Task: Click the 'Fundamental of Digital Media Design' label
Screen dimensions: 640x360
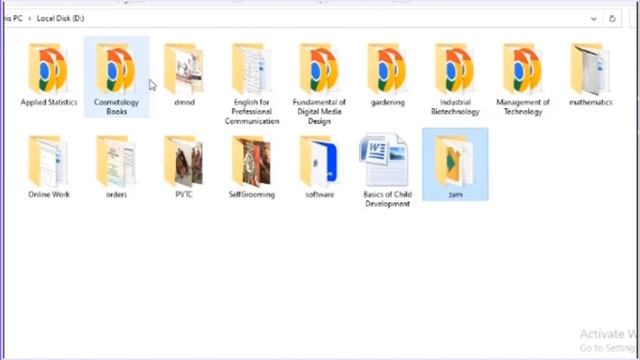Action: coord(319,111)
